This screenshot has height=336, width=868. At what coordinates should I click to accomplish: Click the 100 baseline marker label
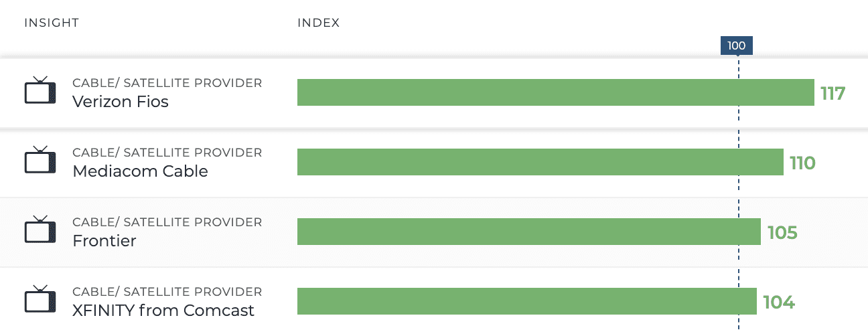click(737, 46)
